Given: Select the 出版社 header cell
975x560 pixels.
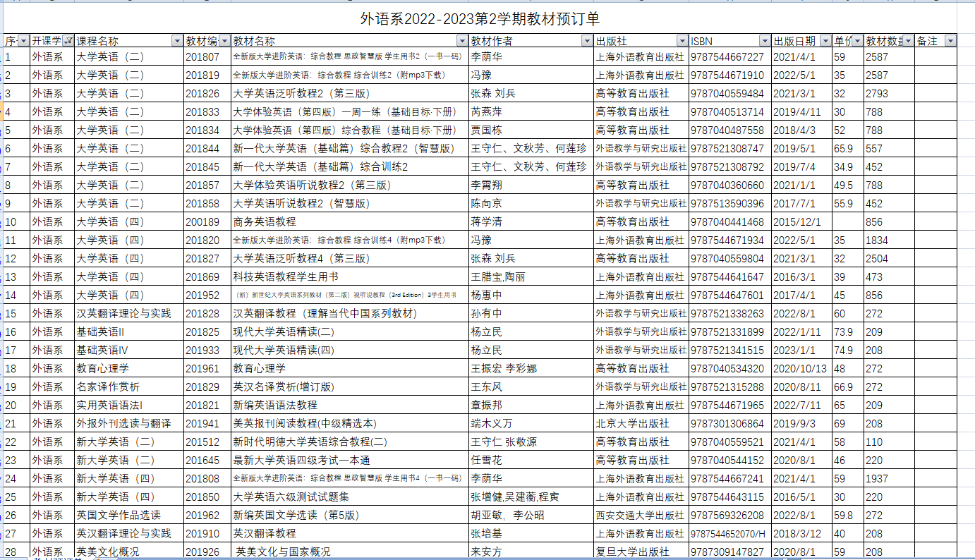Looking at the screenshot, I should point(641,41).
